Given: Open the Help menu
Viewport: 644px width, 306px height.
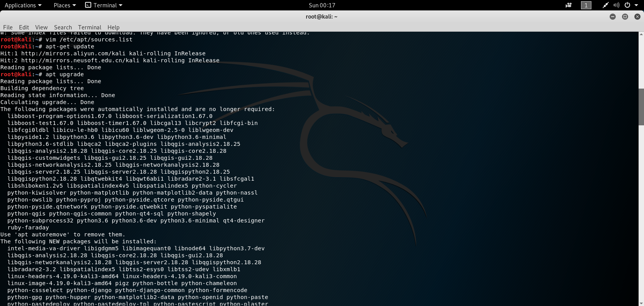Looking at the screenshot, I should 113,27.
